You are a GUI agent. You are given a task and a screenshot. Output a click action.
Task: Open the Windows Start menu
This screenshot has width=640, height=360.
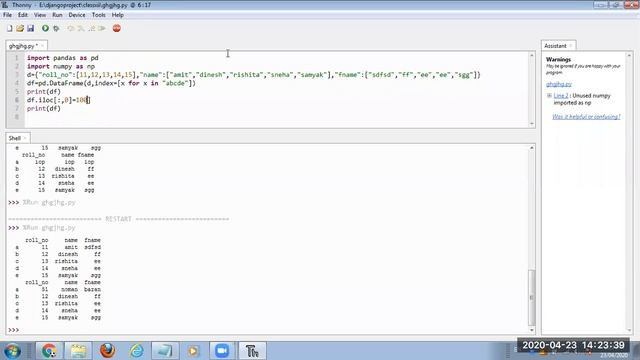[x=12, y=351]
